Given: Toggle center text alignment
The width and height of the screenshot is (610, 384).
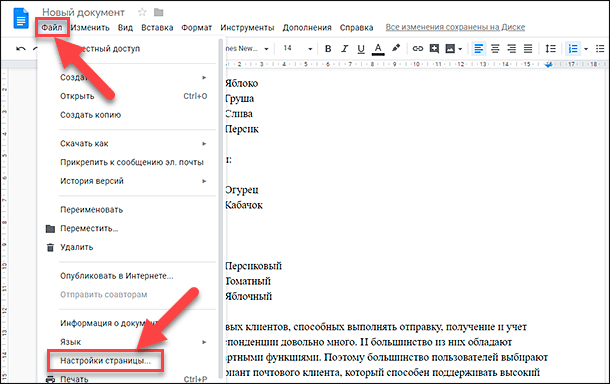Looking at the screenshot, I should point(495,49).
